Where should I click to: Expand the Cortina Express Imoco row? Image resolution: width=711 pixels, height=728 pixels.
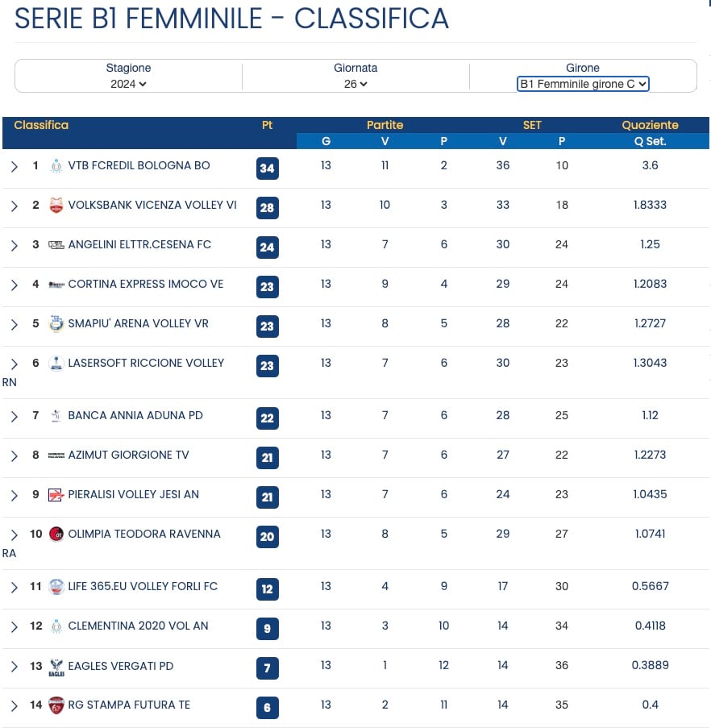(x=15, y=285)
